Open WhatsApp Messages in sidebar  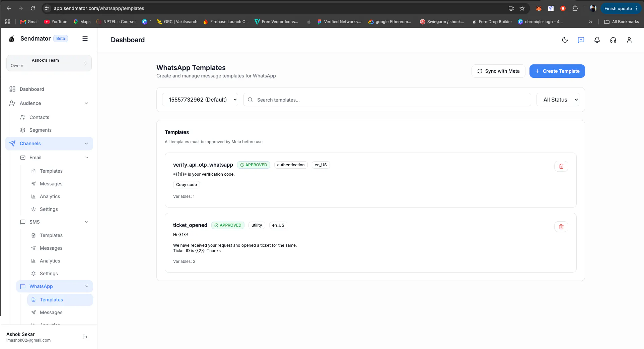pyautogui.click(x=60, y=312)
